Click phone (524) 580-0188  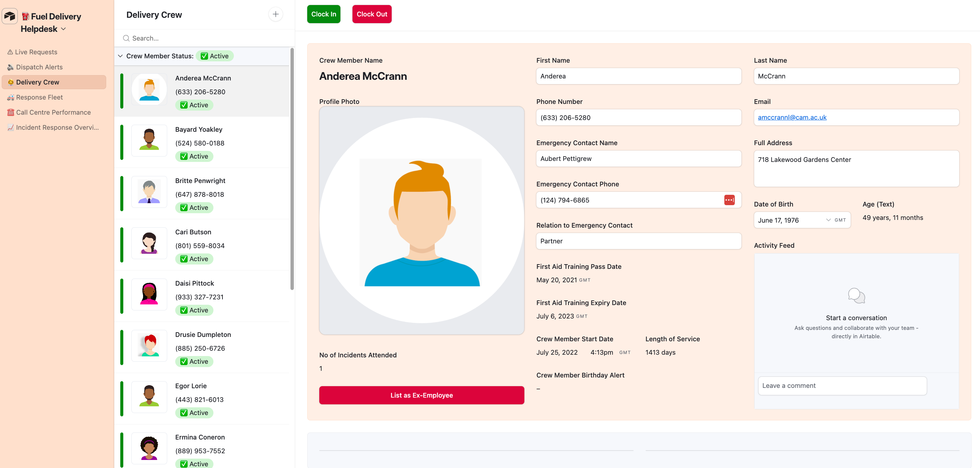(x=199, y=143)
